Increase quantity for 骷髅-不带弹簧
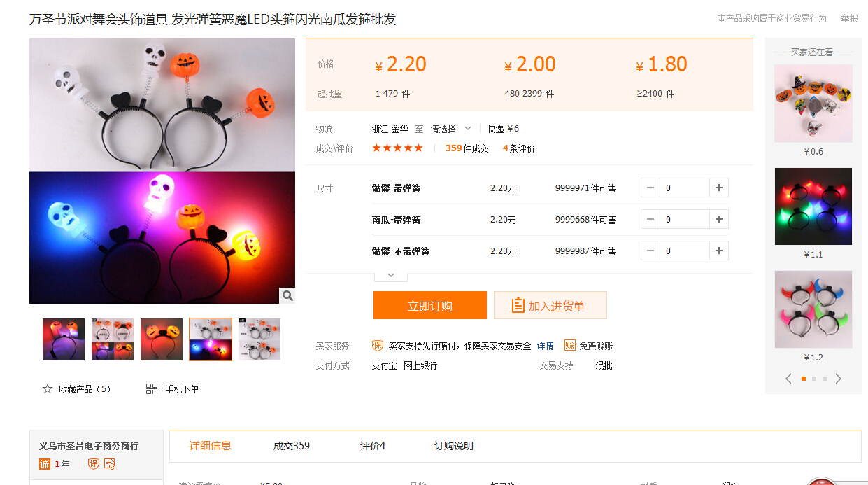This screenshot has height=485, width=868. [718, 251]
